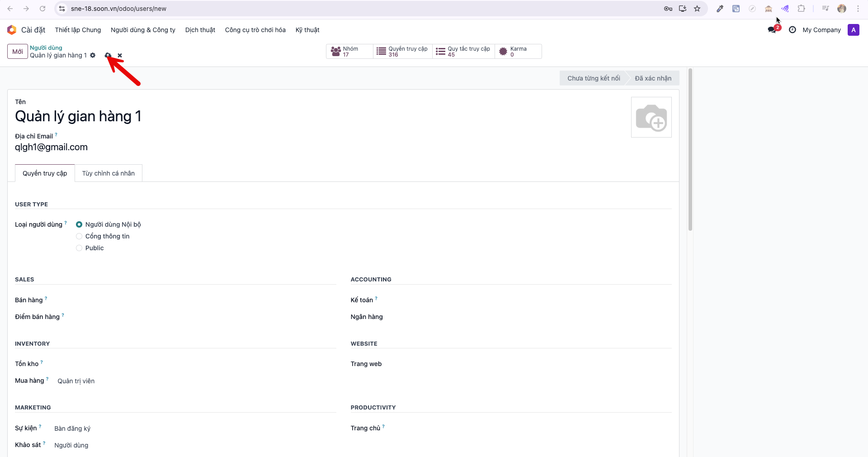Open the activities clock icon

pos(792,30)
